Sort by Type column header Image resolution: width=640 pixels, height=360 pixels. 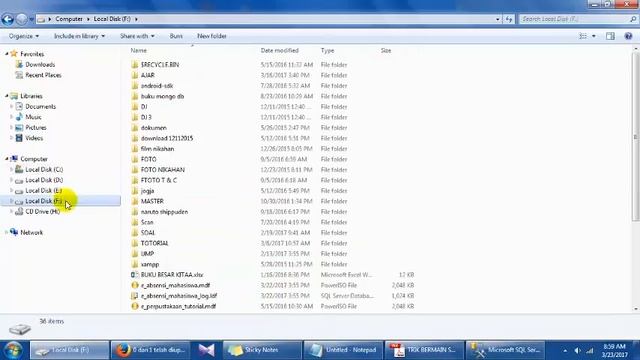click(327, 50)
